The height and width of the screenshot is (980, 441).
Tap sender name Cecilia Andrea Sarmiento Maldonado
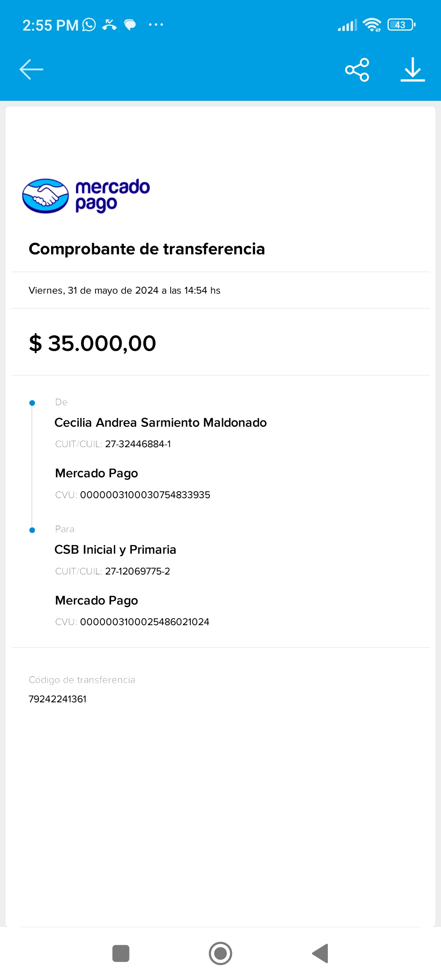pos(160,423)
